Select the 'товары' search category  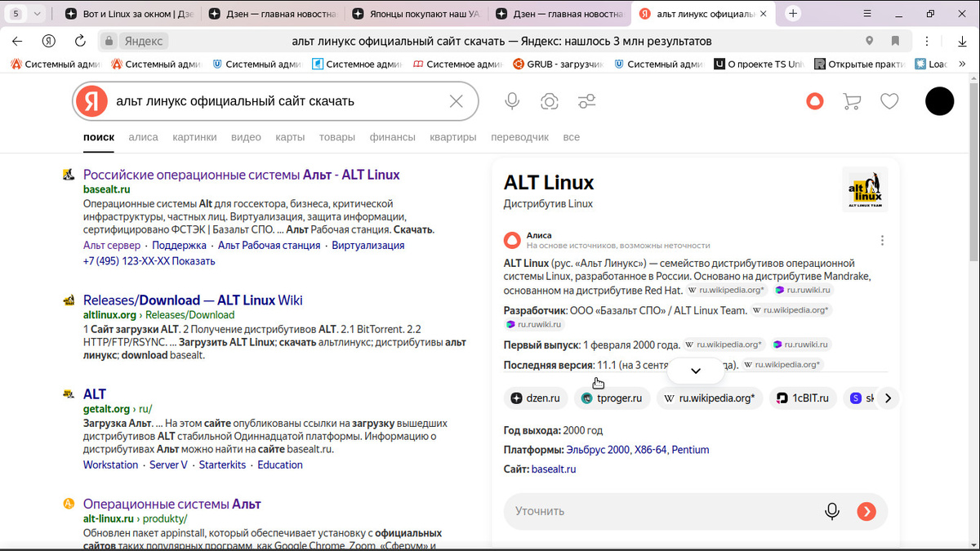tap(337, 137)
